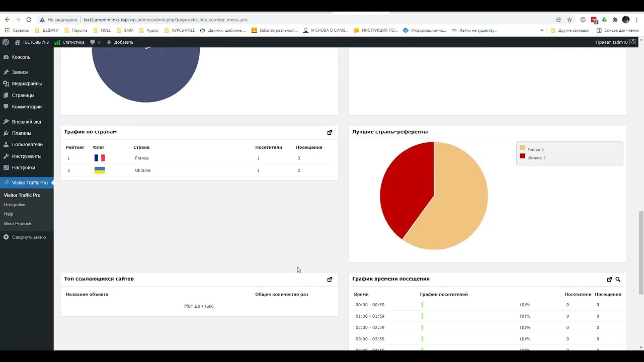Click the share page icon in address bar
The width and height of the screenshot is (644, 362).
pos(558,20)
